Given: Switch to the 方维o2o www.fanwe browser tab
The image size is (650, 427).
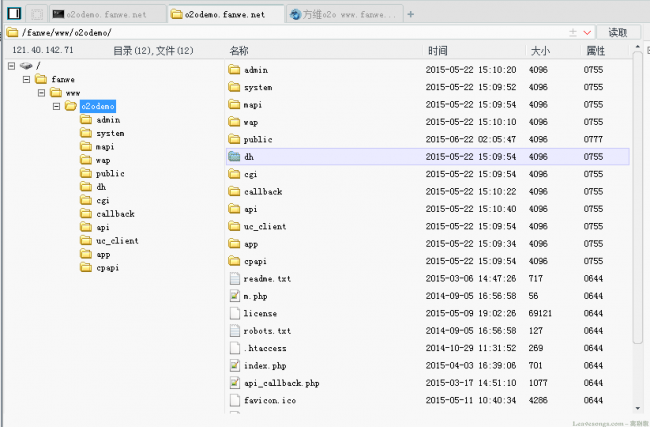Looking at the screenshot, I should tap(344, 15).
